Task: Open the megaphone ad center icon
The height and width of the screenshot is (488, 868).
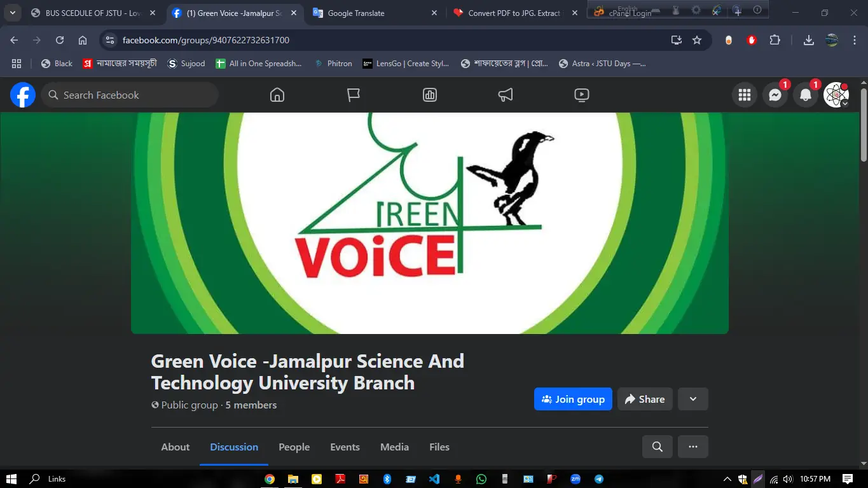Action: pos(506,95)
